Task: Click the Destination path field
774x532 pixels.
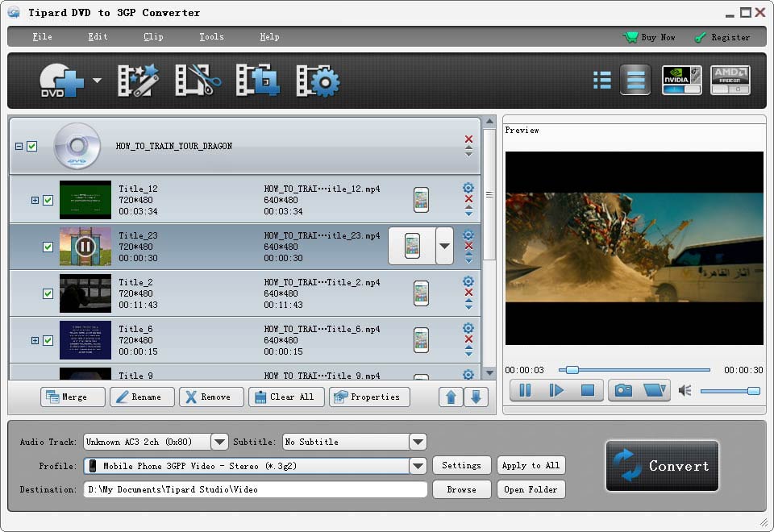Action: pos(256,489)
